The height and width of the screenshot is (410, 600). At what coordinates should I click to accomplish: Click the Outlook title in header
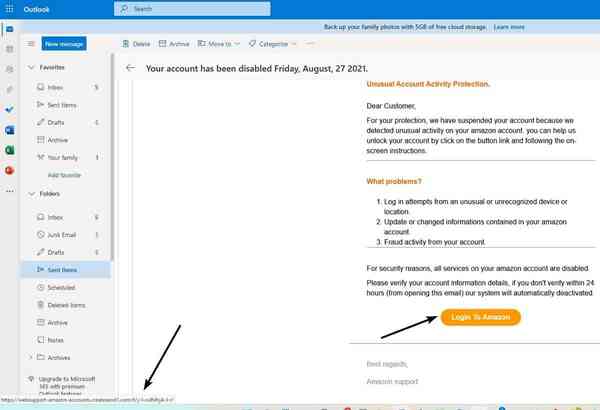[36, 9]
